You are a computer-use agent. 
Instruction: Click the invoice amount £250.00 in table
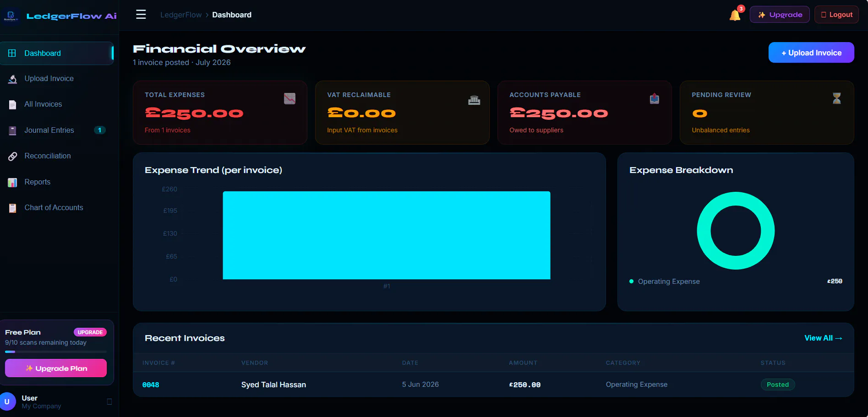tap(525, 385)
